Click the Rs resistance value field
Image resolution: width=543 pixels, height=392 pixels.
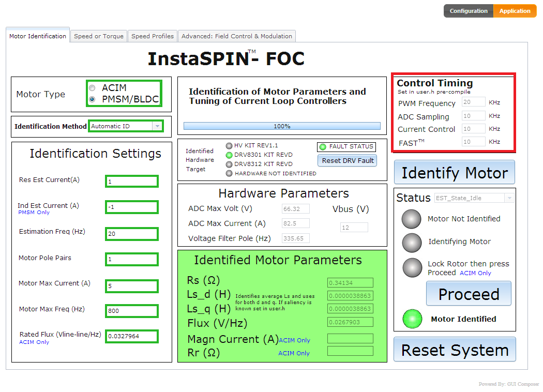pos(350,283)
